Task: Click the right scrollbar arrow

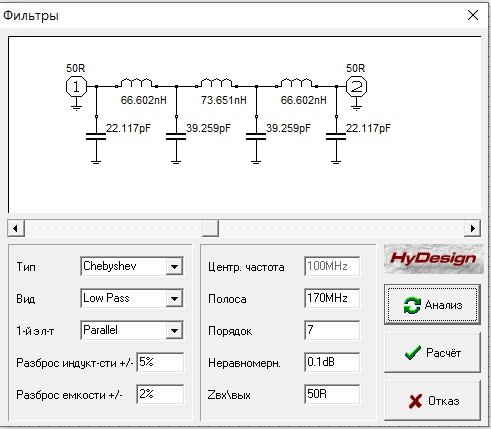Action: coord(472,229)
